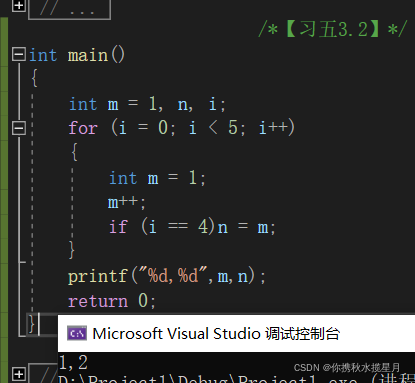Viewport: 415px width, 383px height.
Task: Expand the collapsed block at bottom
Action: coord(19,374)
